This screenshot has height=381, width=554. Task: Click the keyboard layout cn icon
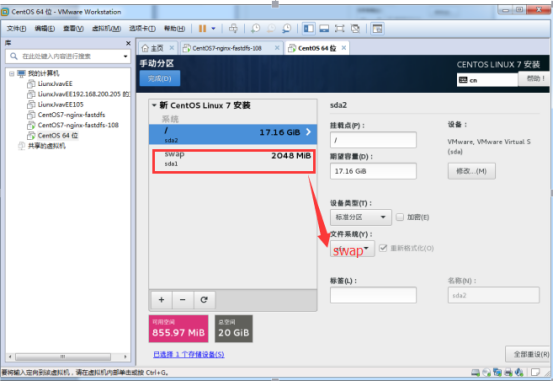tap(463, 80)
